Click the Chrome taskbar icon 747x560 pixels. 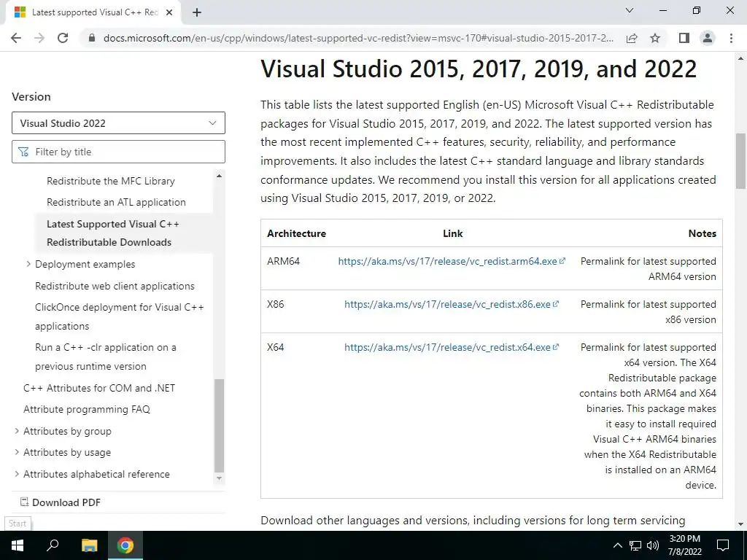(125, 545)
